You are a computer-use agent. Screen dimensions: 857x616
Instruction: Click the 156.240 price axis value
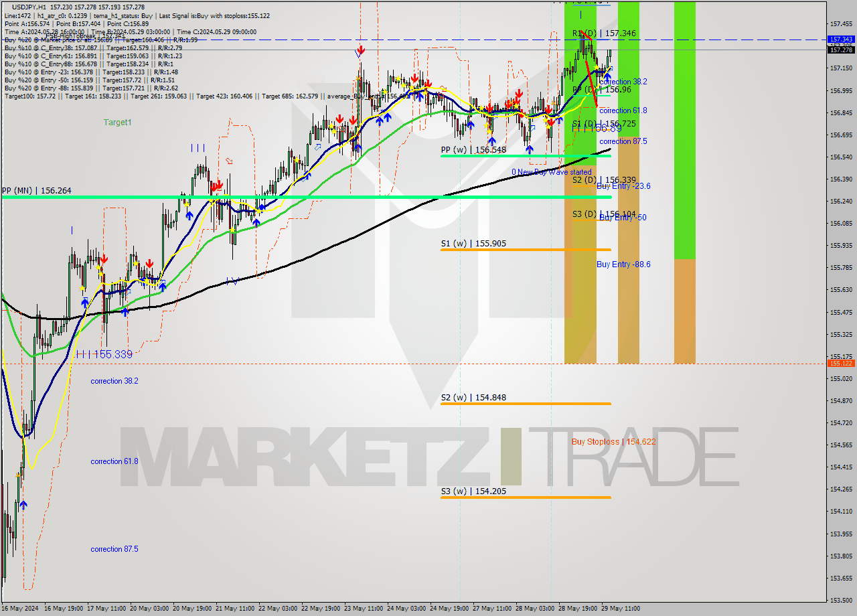tap(841, 201)
